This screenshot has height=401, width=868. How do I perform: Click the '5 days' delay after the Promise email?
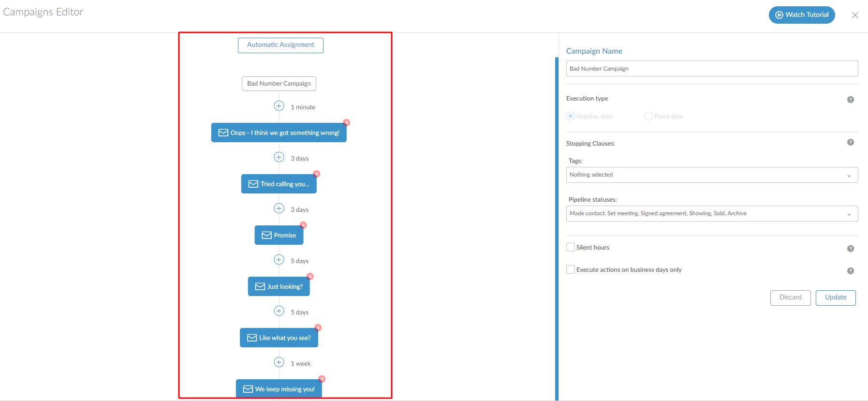tap(299, 261)
